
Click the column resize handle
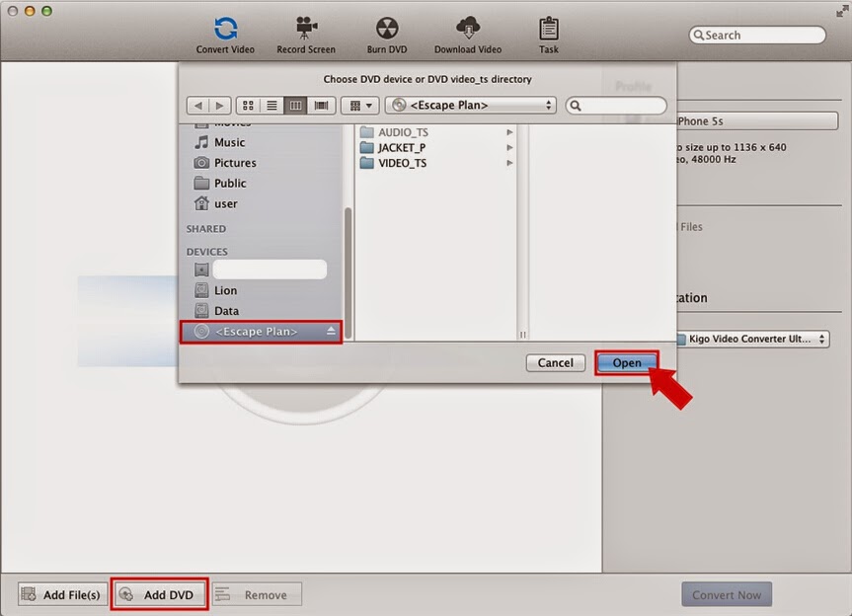tap(522, 335)
